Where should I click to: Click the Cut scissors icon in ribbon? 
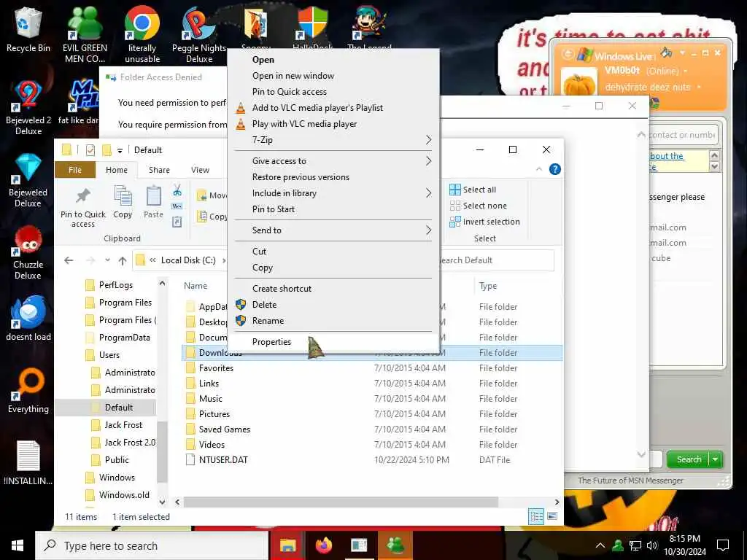click(x=177, y=190)
